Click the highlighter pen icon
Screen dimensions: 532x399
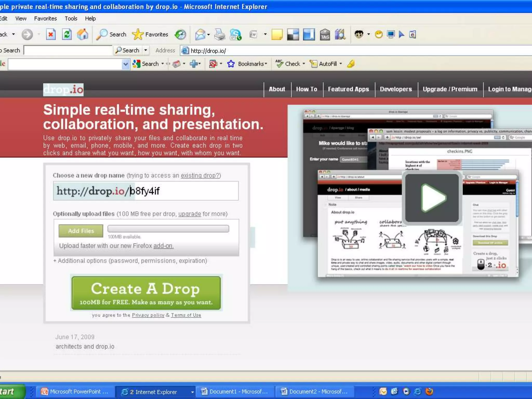(x=351, y=64)
